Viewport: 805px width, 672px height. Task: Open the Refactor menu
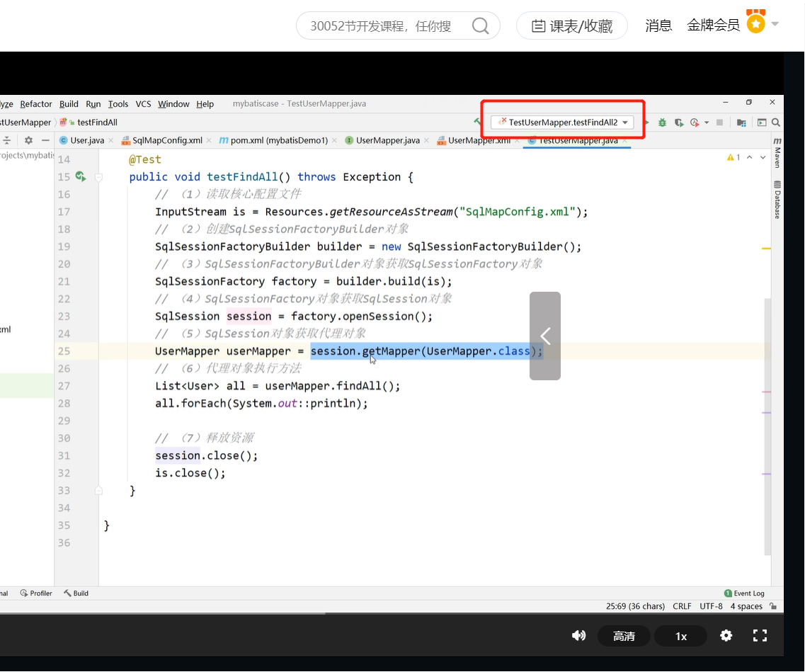pos(36,103)
